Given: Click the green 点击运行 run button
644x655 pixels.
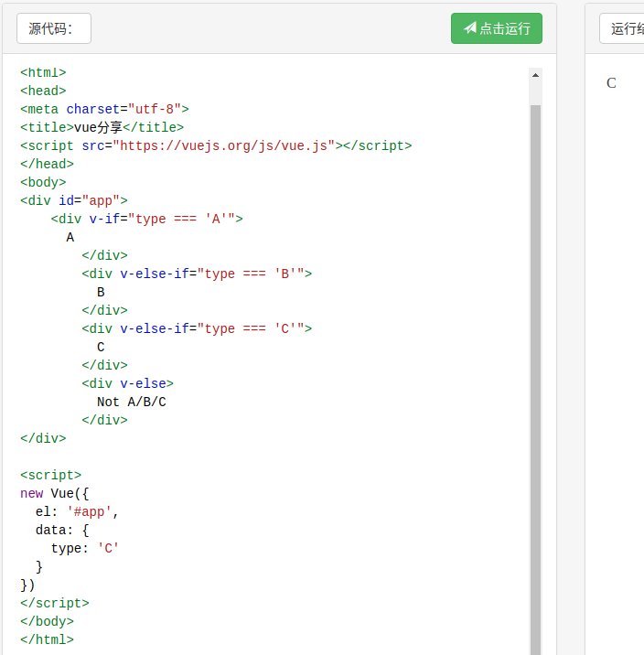Looking at the screenshot, I should pos(497,28).
